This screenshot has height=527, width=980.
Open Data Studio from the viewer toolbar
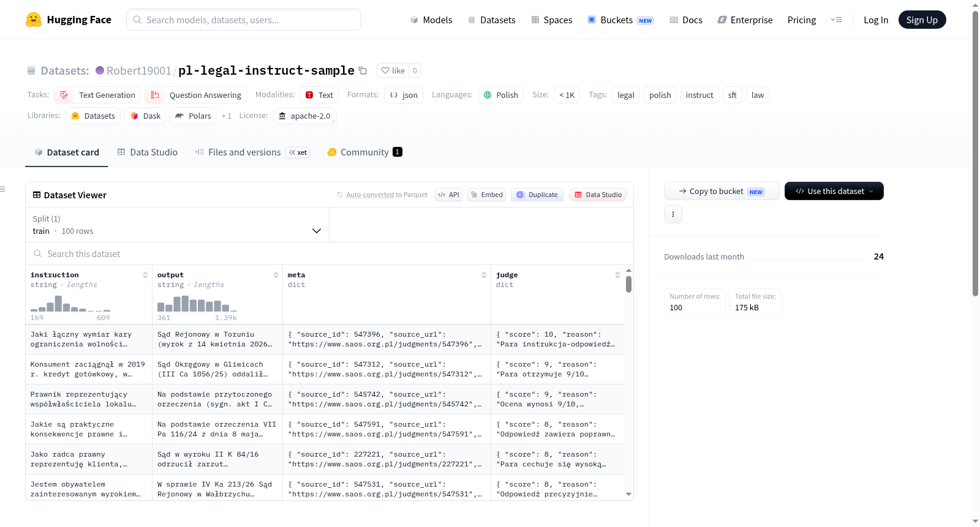[597, 195]
